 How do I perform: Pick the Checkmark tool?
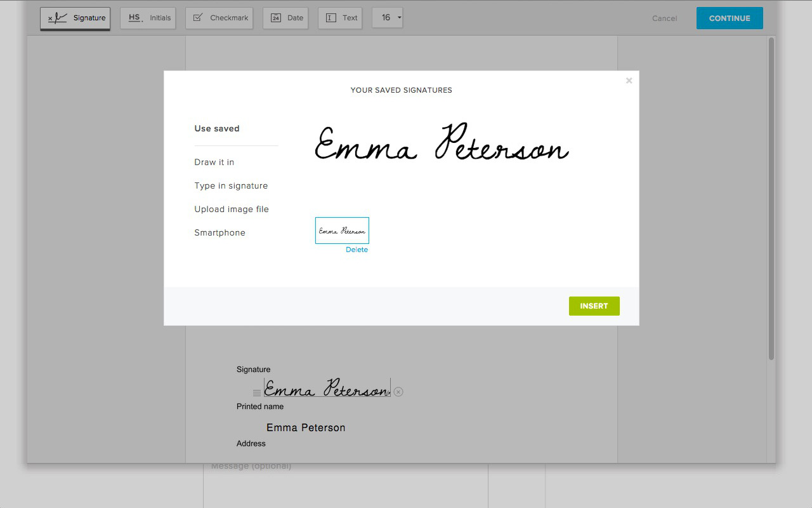point(219,18)
